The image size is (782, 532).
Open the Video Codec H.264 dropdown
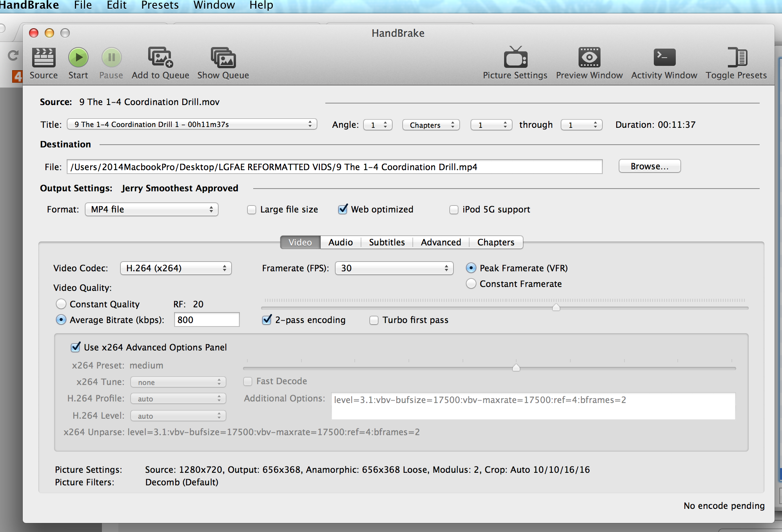point(176,268)
